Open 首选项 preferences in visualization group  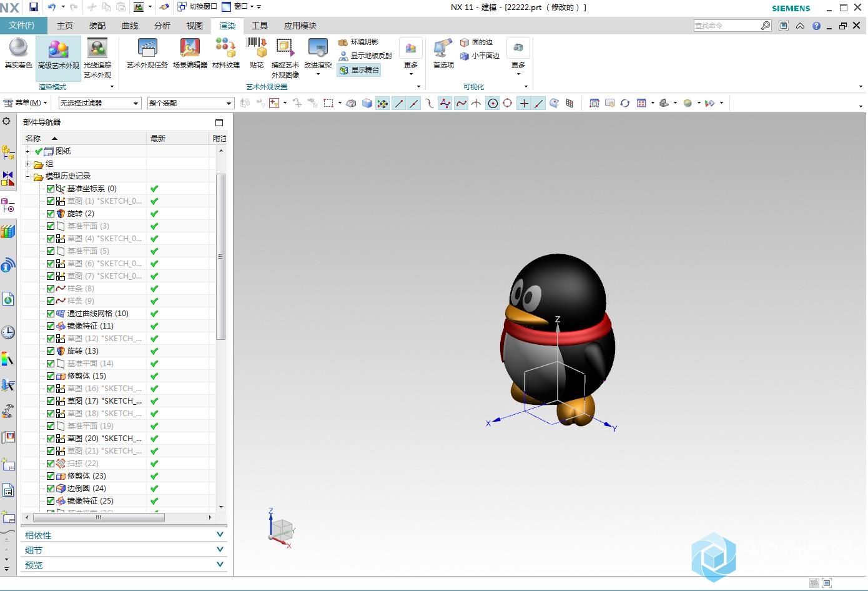(443, 53)
